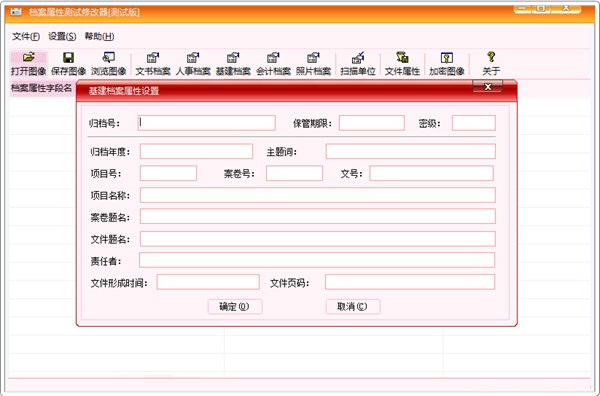
Task: Click the 文号 input field
Action: 431,173
